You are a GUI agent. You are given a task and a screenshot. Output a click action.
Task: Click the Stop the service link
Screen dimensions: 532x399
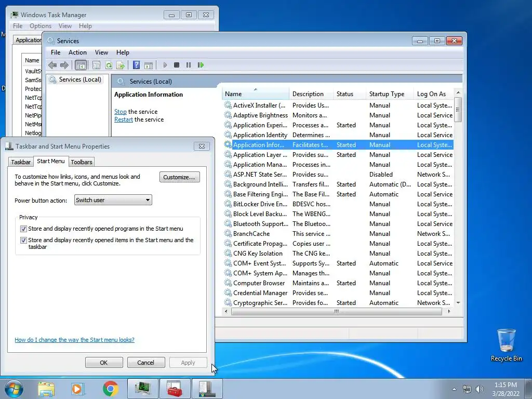point(121,112)
